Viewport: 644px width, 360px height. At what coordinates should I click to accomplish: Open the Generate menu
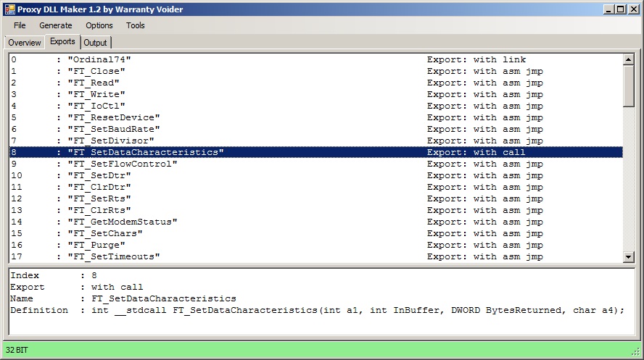click(x=56, y=25)
